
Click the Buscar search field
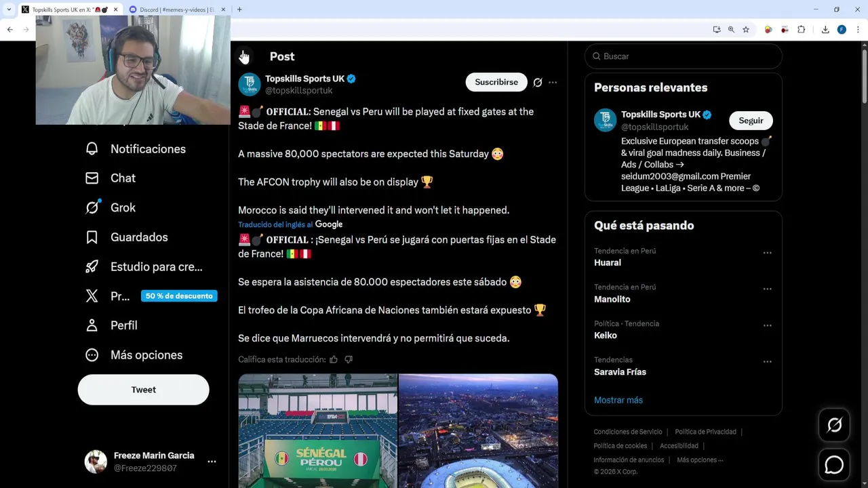point(684,56)
